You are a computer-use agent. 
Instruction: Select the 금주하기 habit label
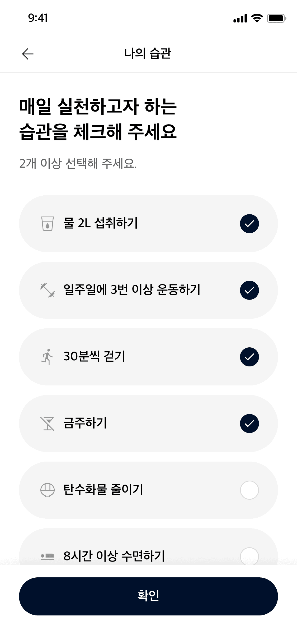[85, 423]
